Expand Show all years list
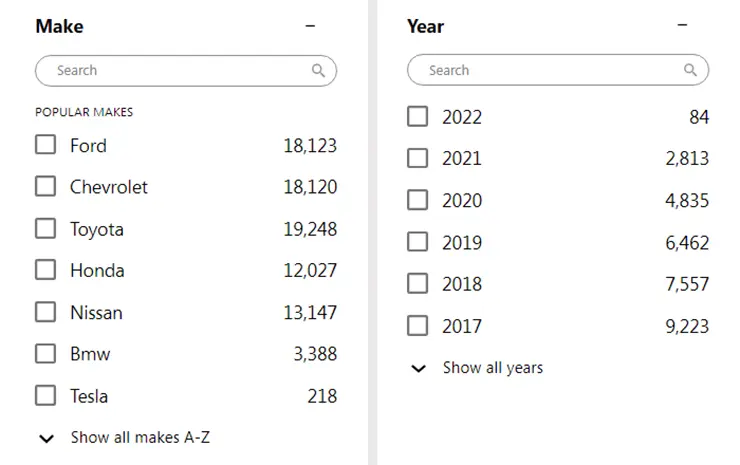Viewport: 740px width, 465px height. click(x=493, y=367)
